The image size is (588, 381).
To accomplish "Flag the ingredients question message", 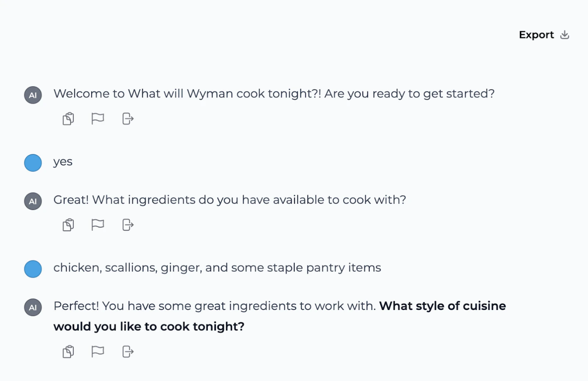I will tap(97, 225).
